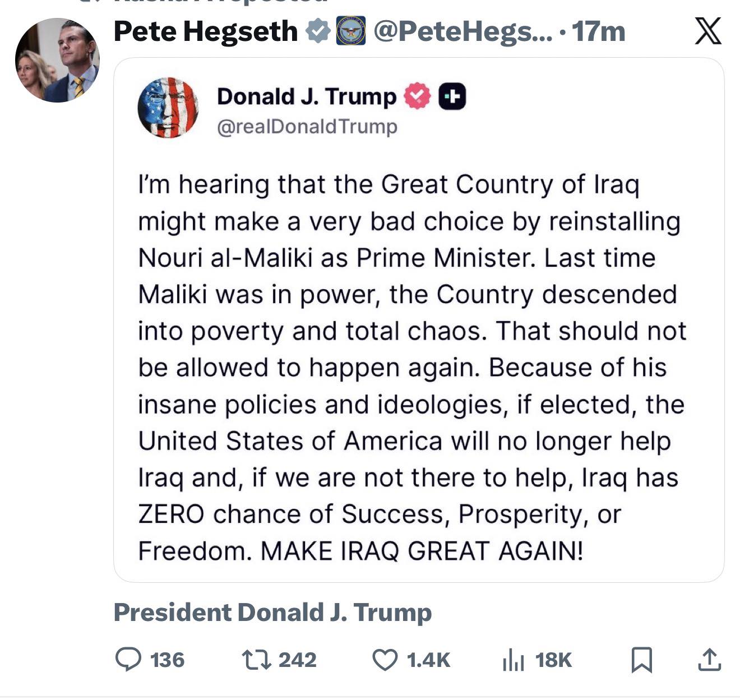Repost this post using the arrows icon

256,660
